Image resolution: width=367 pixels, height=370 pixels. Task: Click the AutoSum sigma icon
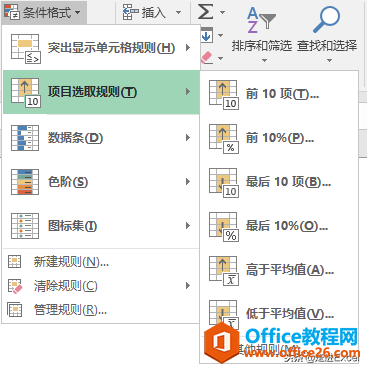tap(206, 11)
